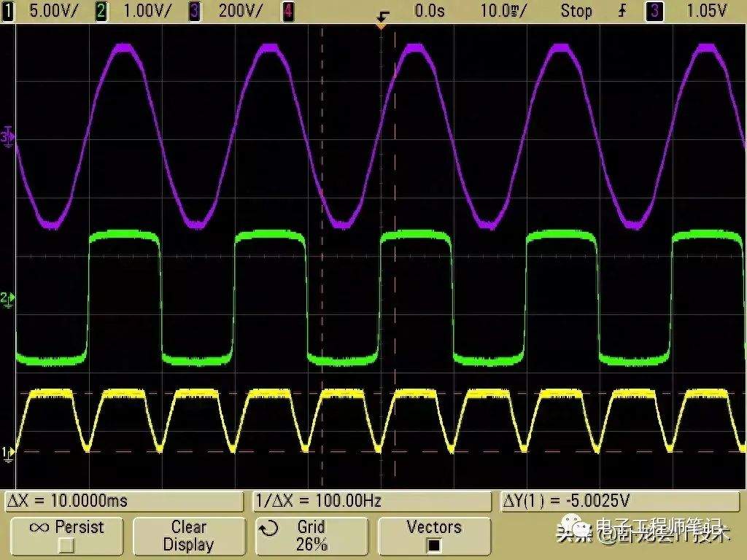The image size is (747, 560).
Task: Open the 10.0ms/ timebase setting
Action: [504, 11]
